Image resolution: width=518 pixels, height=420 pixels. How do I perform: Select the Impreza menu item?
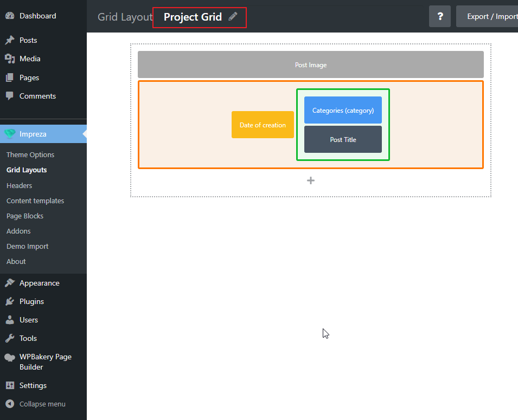[43, 134]
